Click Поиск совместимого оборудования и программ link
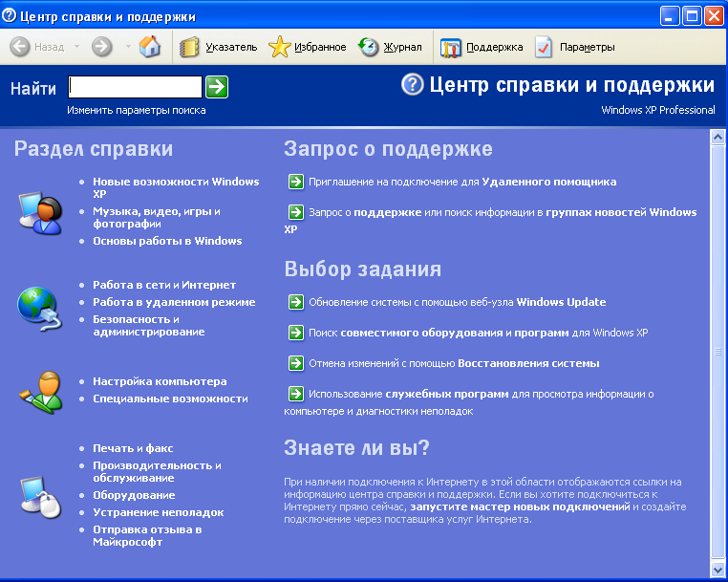 (x=479, y=333)
